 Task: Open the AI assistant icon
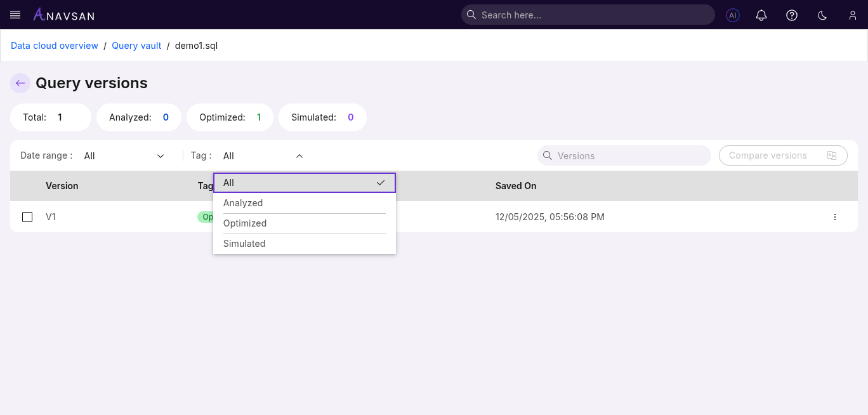tap(733, 15)
